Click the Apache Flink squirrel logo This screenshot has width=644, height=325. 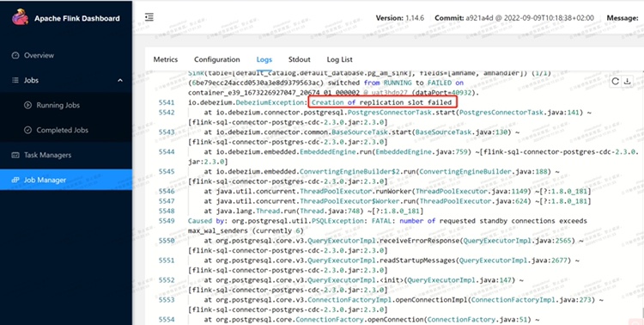click(x=20, y=17)
